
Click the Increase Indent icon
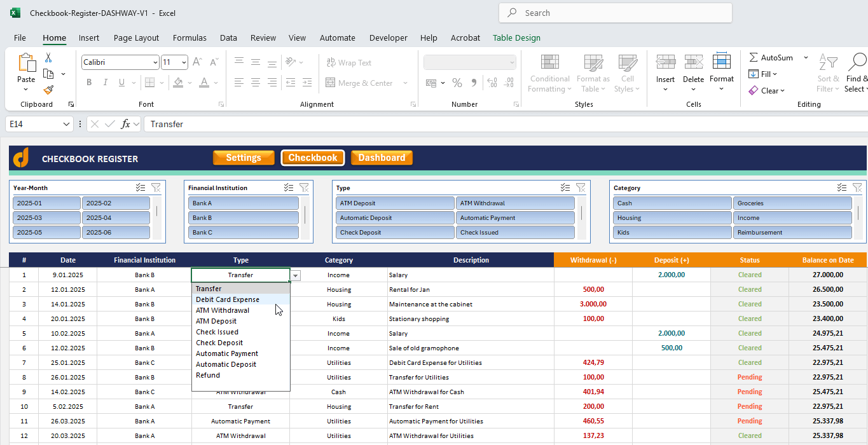pyautogui.click(x=308, y=83)
